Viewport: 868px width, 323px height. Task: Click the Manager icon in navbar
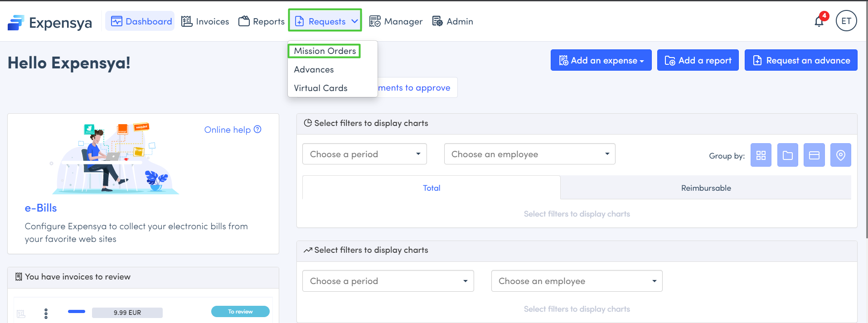tap(375, 21)
